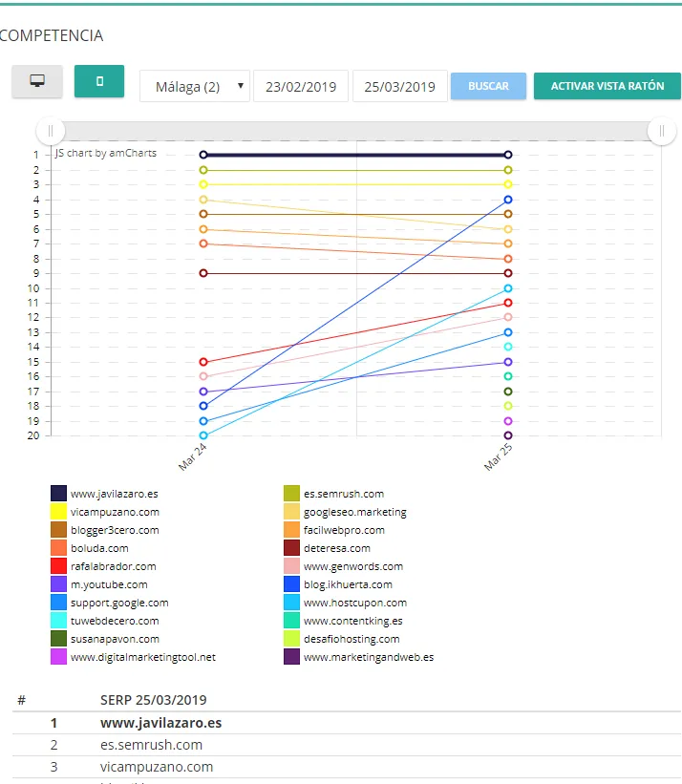
Task: Click the rafalabrador.com red legend swatch
Action: tap(58, 566)
